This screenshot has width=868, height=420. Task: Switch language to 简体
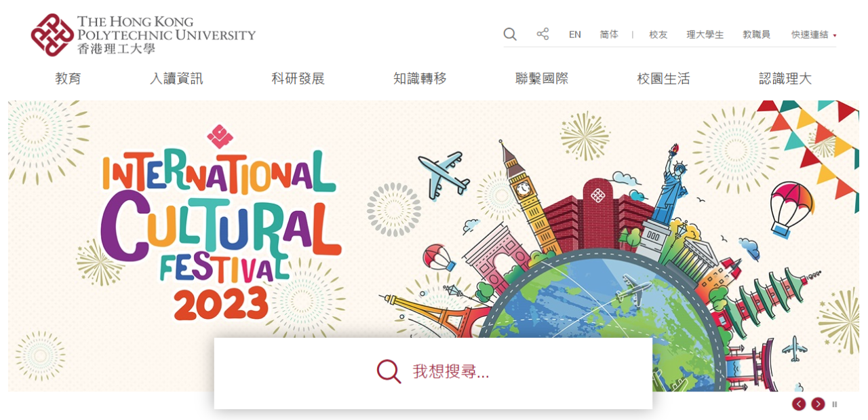coord(609,35)
